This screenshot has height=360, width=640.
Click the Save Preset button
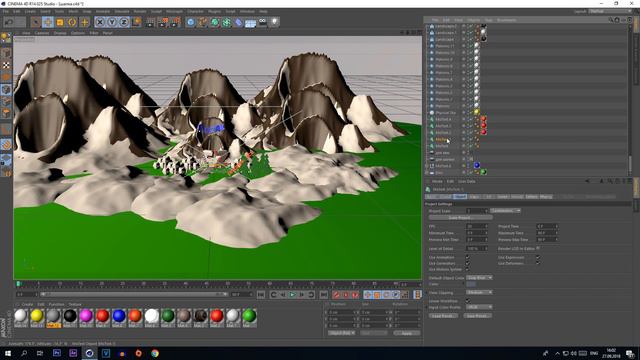[x=478, y=316]
